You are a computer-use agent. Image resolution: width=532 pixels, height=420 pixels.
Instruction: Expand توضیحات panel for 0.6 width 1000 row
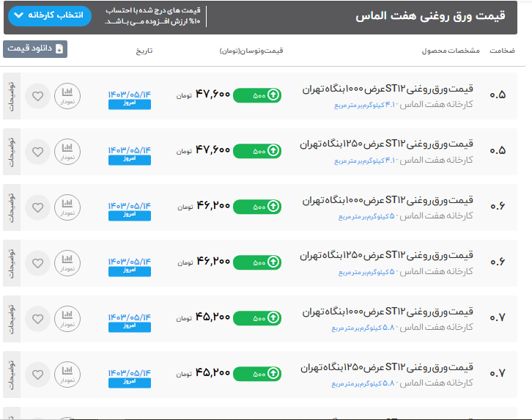(x=11, y=207)
